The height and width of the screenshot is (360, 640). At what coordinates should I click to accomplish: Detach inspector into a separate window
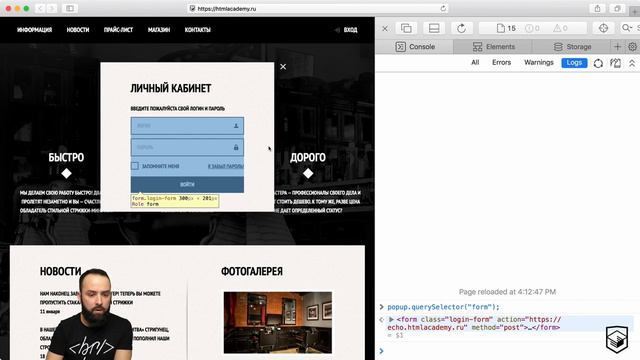click(406, 28)
